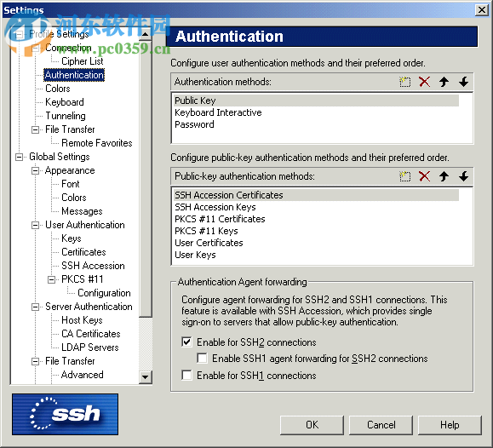Image resolution: width=493 pixels, height=448 pixels.
Task: Open Certificates under User Authentication
Action: click(83, 252)
